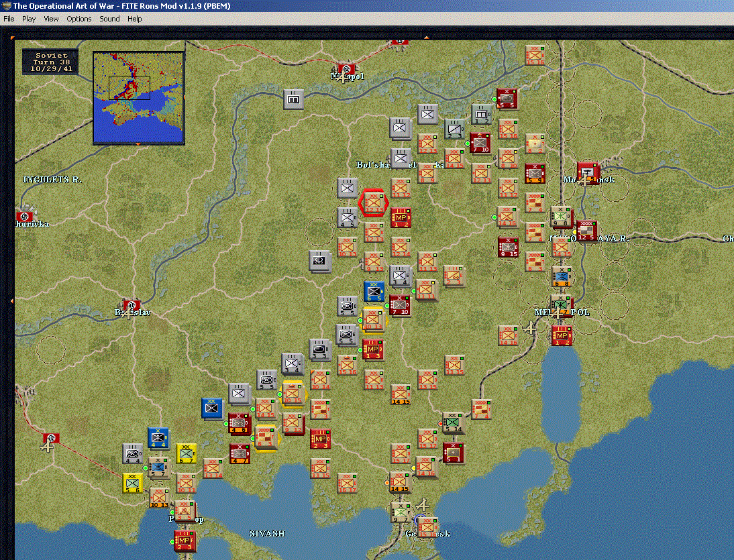Select the gray armored unit rated 3 3
The image size is (734, 560).
[321, 349]
